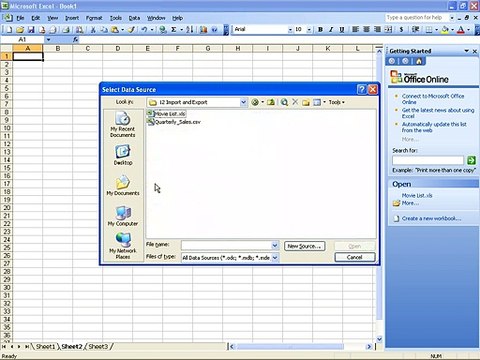Click Create a new workbook link

pyautogui.click(x=431, y=219)
